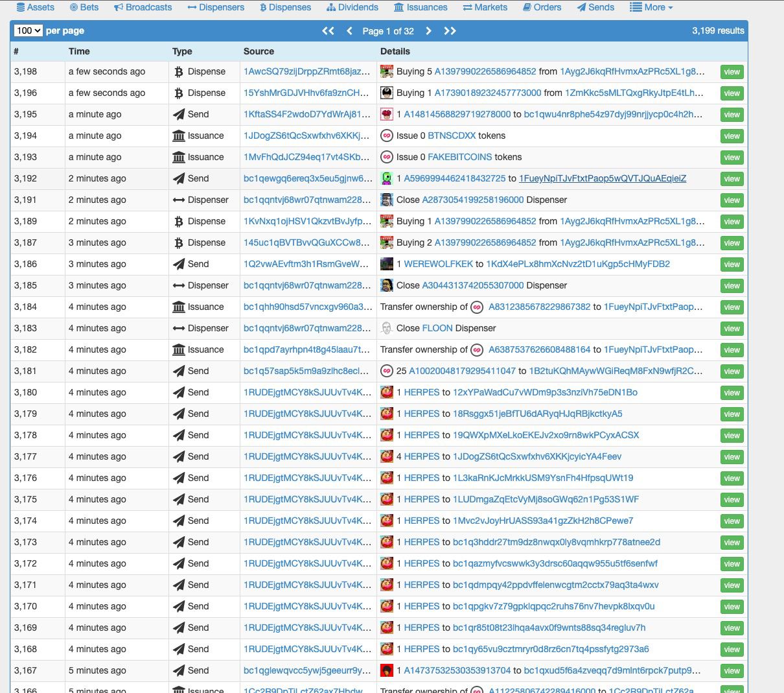The image size is (784, 693).
Task: Click the red thumbnail in row 3,167
Action: click(x=387, y=671)
